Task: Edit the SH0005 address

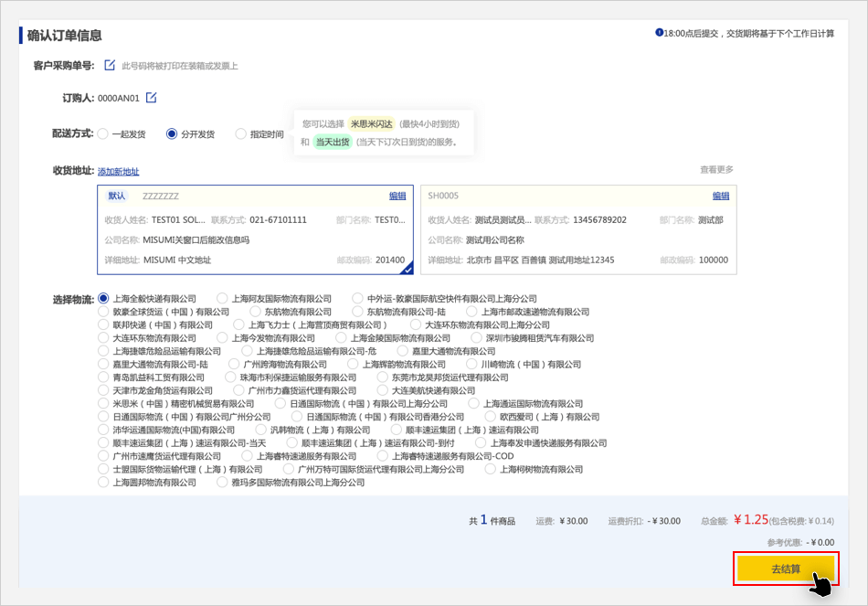Action: 721,196
